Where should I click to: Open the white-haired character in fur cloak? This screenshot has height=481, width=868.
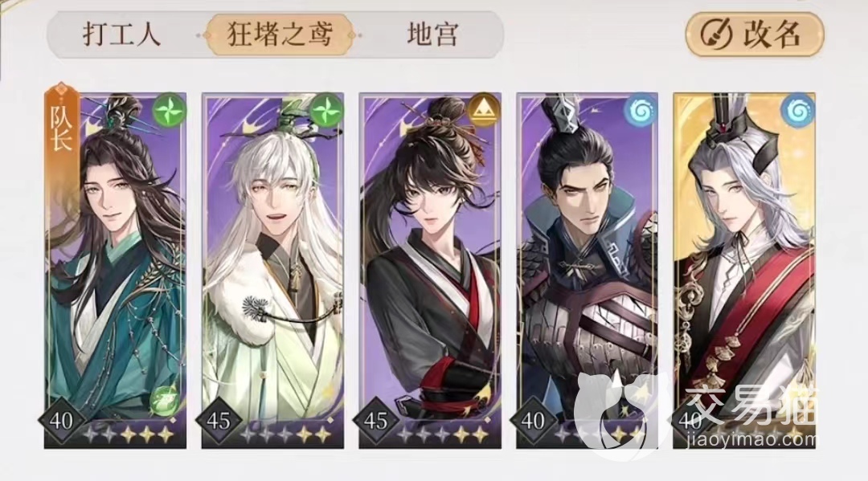click(272, 271)
